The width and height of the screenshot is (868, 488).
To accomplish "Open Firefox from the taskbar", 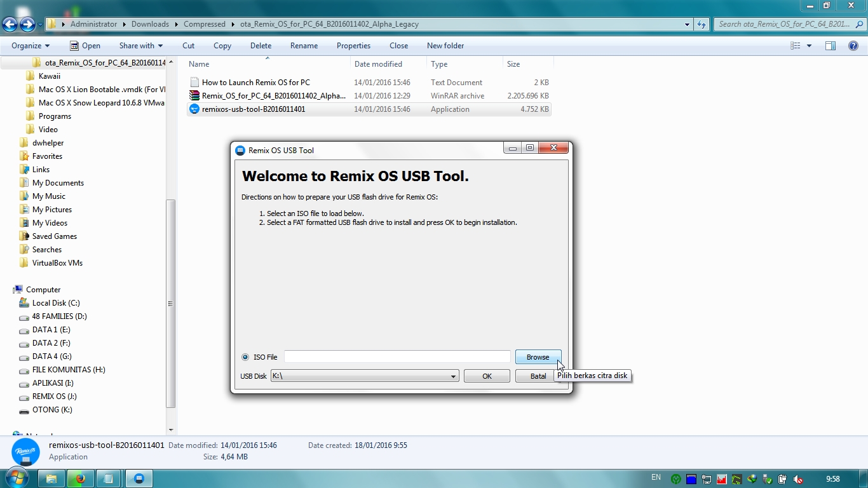I will [x=80, y=478].
